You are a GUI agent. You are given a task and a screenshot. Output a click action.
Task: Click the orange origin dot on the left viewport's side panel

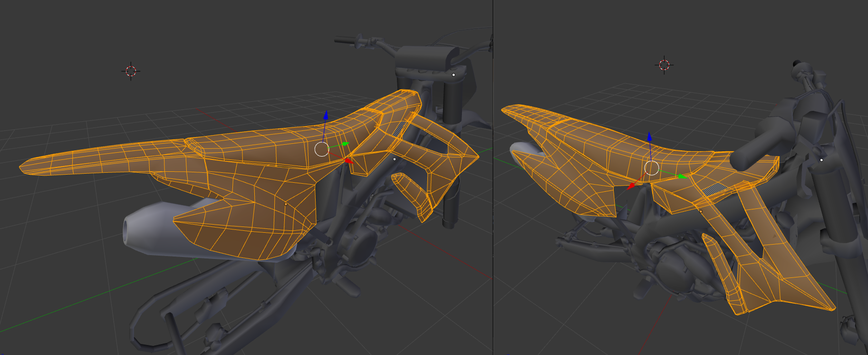286,204
